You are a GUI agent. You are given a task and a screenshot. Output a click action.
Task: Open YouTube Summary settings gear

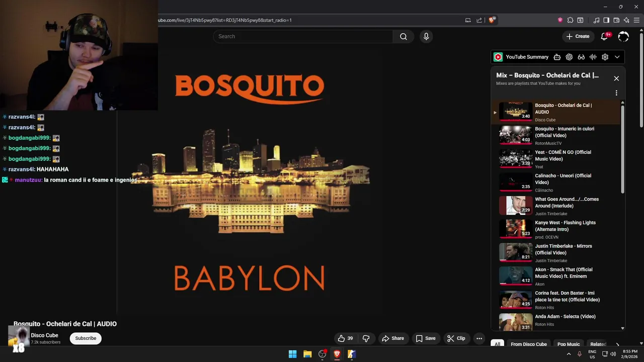click(605, 57)
